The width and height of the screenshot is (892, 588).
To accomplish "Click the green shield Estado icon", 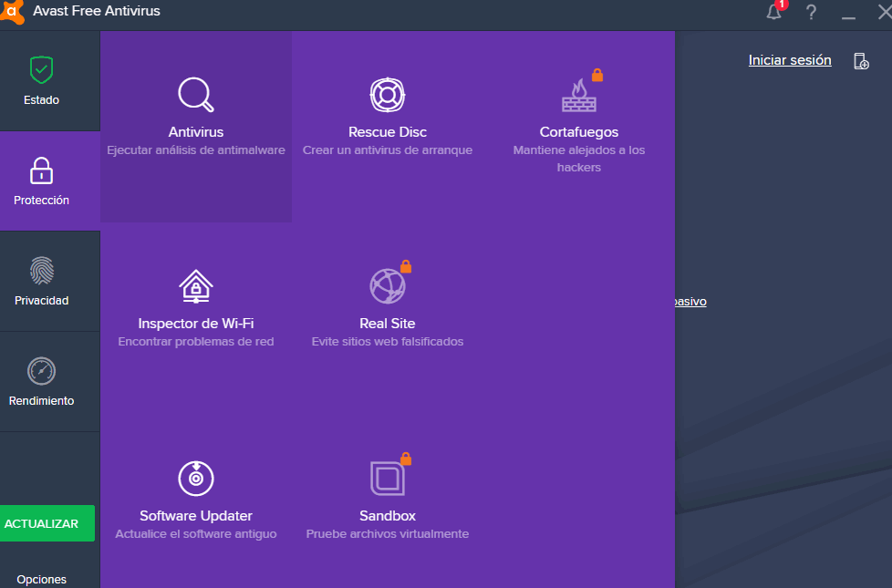I will coord(42,70).
